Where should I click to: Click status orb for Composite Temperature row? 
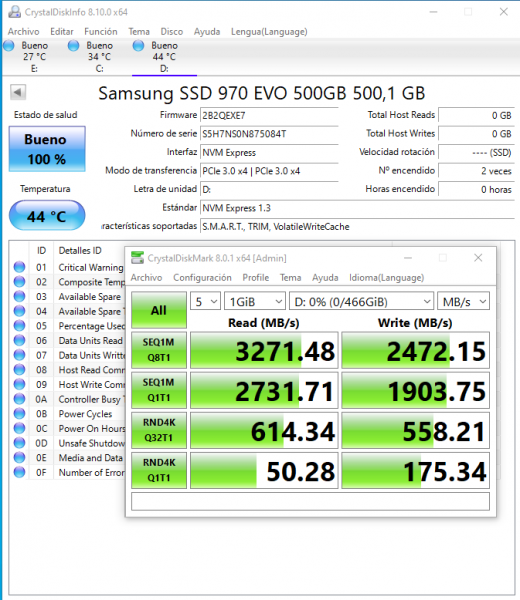(x=20, y=282)
